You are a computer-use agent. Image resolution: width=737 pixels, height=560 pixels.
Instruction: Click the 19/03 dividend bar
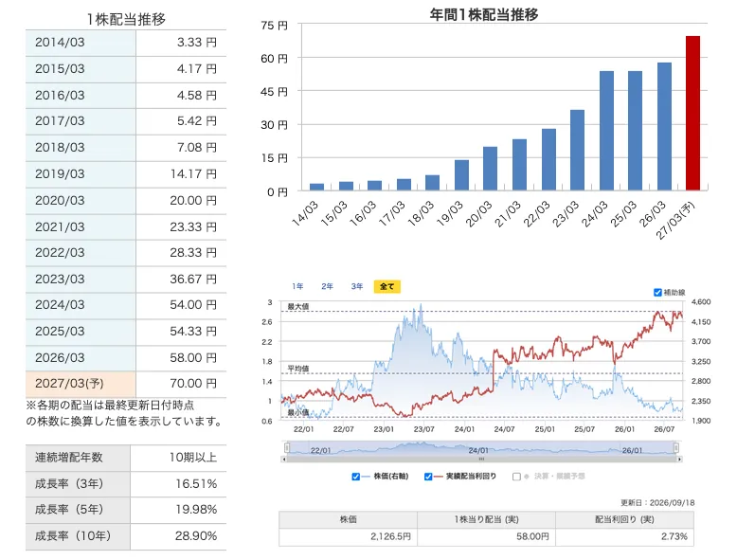(x=461, y=175)
